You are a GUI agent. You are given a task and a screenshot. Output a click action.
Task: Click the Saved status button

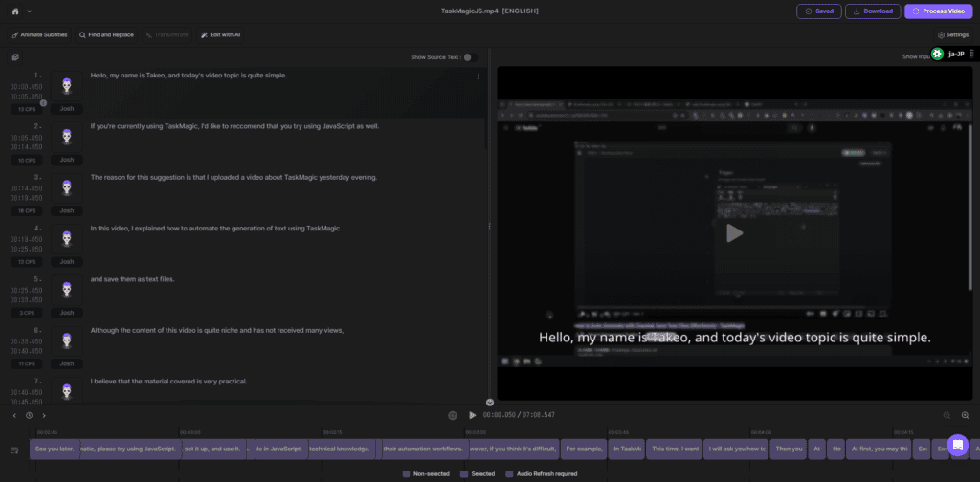pyautogui.click(x=819, y=11)
